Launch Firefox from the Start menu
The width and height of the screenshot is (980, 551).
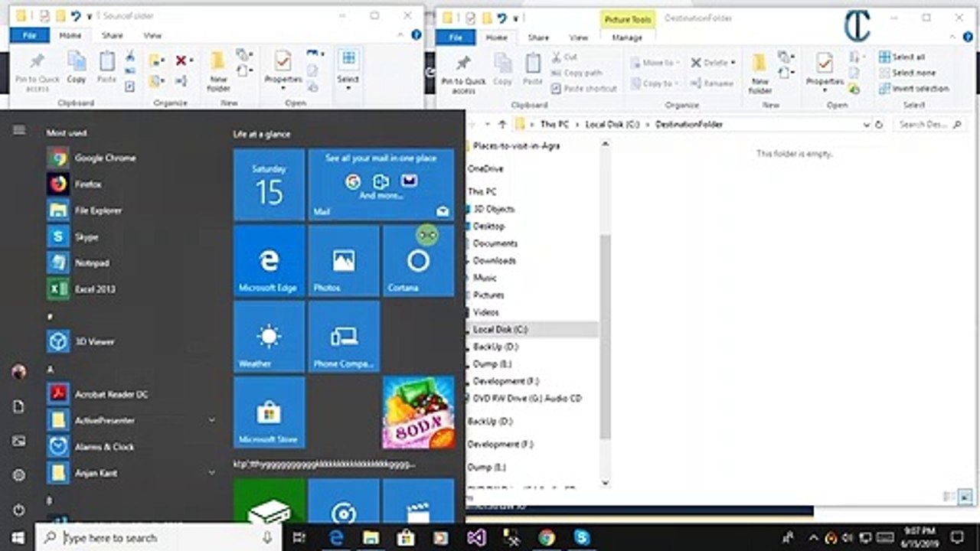[x=75, y=184]
